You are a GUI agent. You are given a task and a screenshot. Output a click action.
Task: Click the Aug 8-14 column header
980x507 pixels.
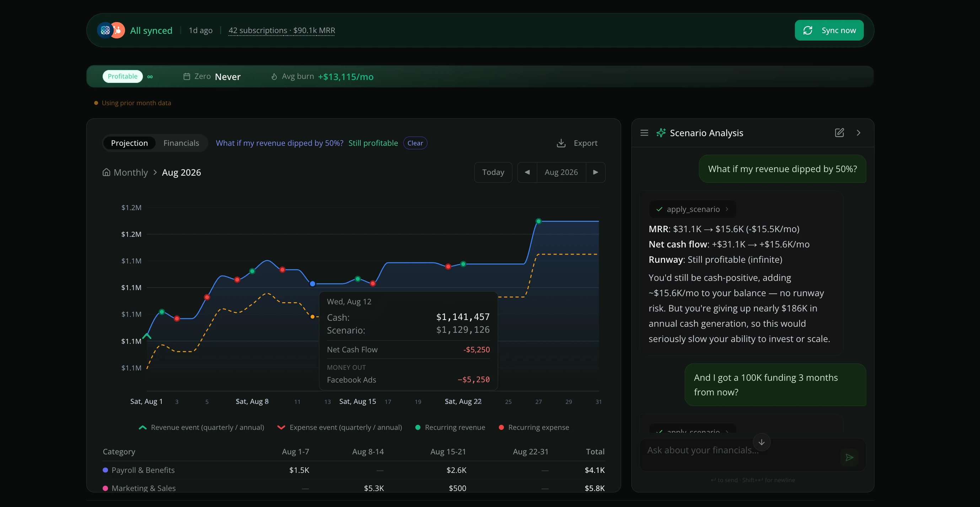point(368,452)
